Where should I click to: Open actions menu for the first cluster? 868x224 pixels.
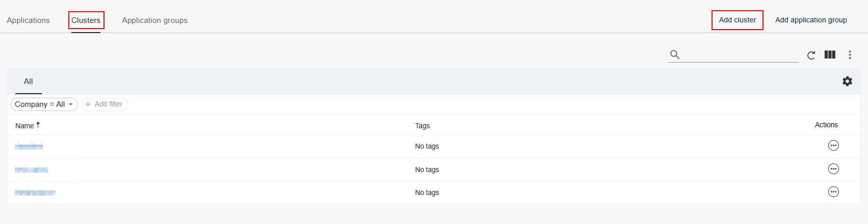833,146
